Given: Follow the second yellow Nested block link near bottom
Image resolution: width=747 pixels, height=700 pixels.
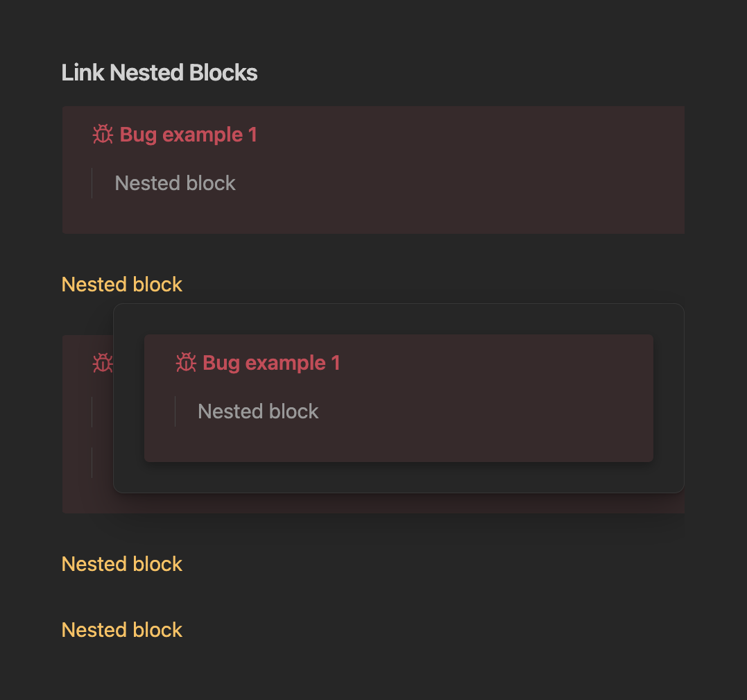Looking at the screenshot, I should (x=121, y=564).
